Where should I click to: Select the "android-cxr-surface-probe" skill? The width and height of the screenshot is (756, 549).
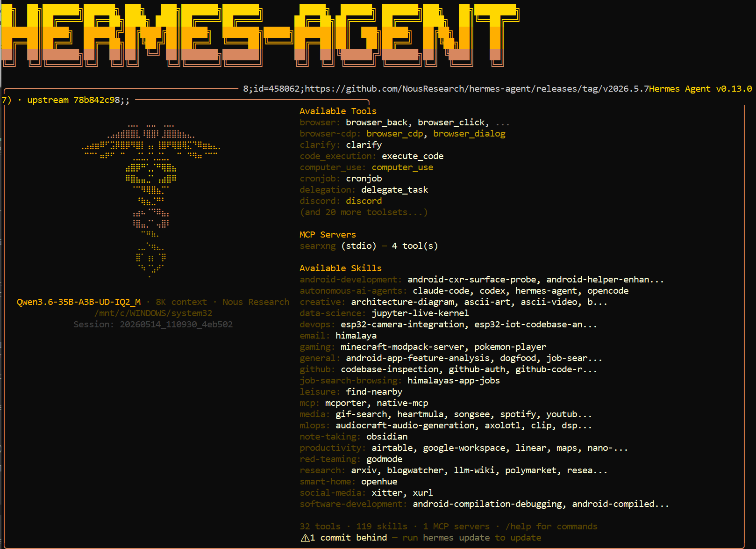pyautogui.click(x=472, y=280)
